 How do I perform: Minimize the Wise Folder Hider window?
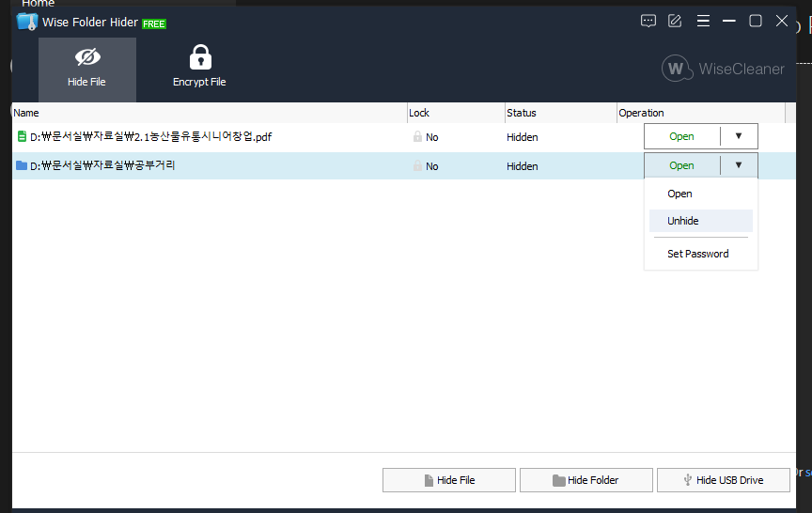(x=729, y=22)
